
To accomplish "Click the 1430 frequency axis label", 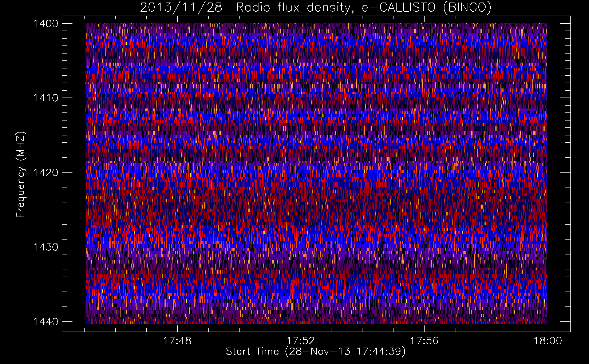I will (x=46, y=247).
